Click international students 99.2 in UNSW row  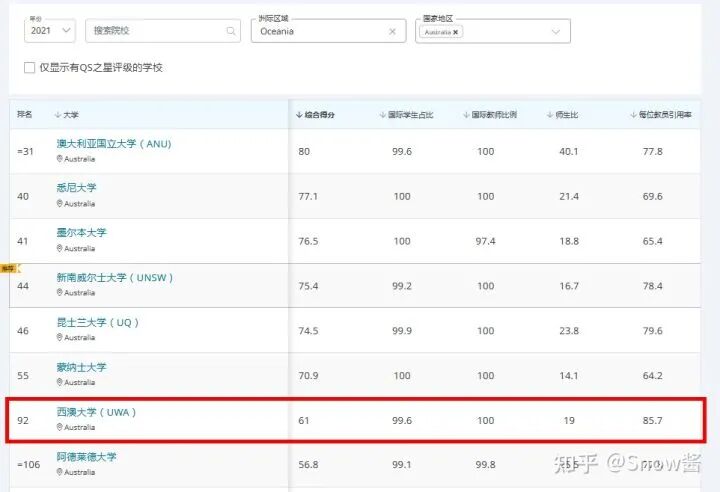pyautogui.click(x=402, y=286)
